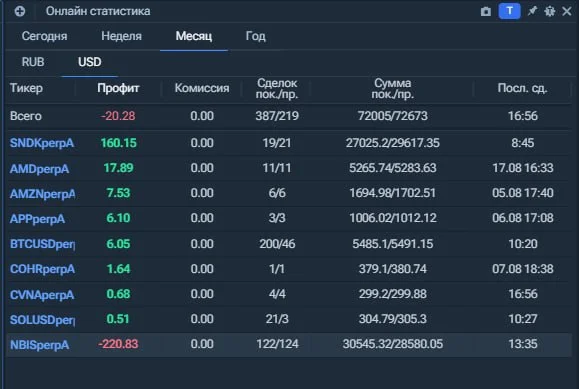The image size is (579, 389).
Task: Click the sum 5485.1/5491.15
Action: click(393, 244)
